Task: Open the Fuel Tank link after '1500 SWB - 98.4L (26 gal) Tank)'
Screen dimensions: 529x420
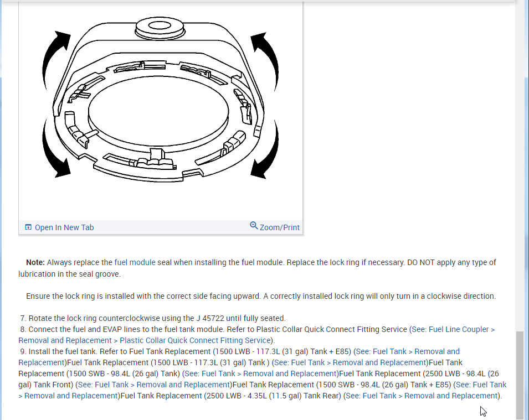Action: tap(260, 374)
